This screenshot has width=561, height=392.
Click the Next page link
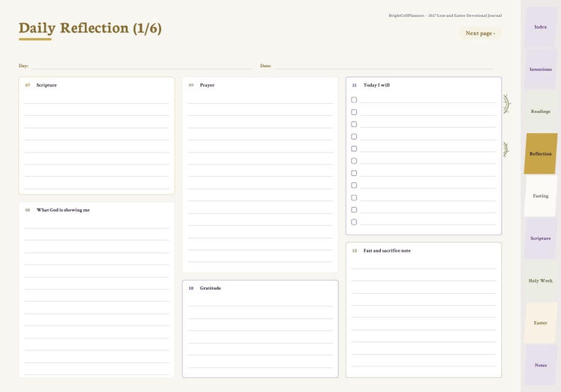coord(480,33)
